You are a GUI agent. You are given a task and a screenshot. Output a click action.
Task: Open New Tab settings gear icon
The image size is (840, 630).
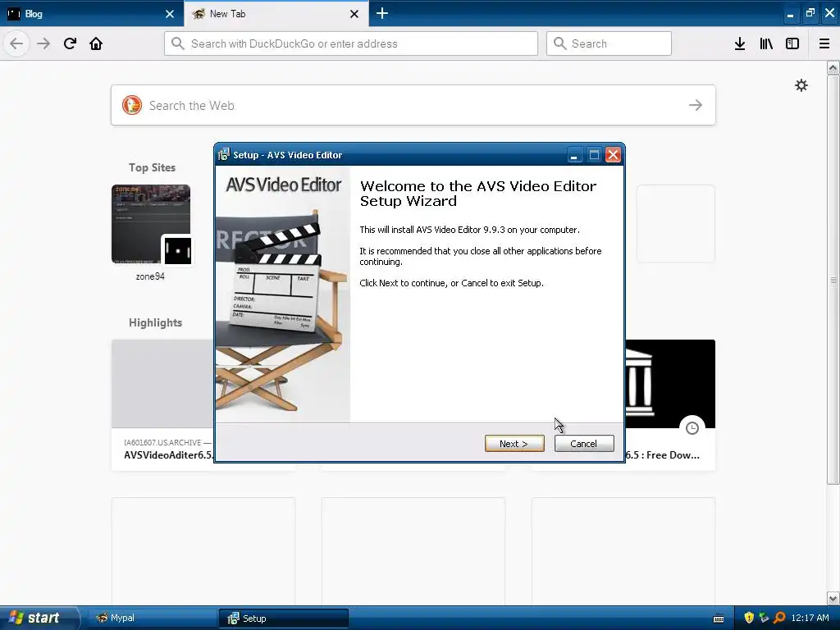coord(801,85)
